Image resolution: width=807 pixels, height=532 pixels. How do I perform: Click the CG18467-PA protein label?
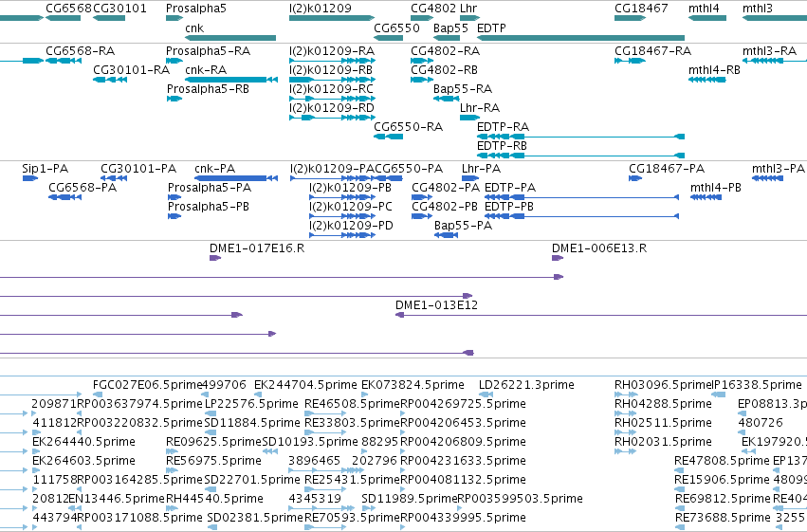pos(667,169)
